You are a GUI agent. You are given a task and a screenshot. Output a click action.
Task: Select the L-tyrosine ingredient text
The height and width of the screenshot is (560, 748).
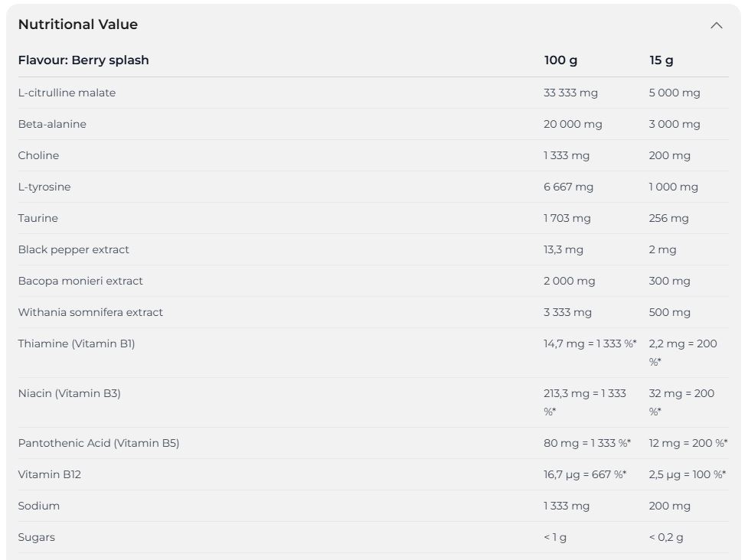[x=44, y=187]
